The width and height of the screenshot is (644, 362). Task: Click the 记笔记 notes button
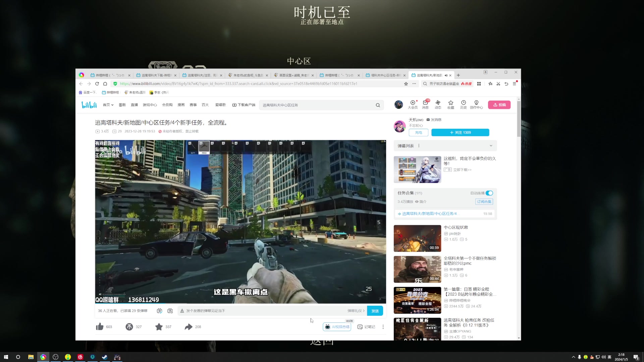click(366, 327)
